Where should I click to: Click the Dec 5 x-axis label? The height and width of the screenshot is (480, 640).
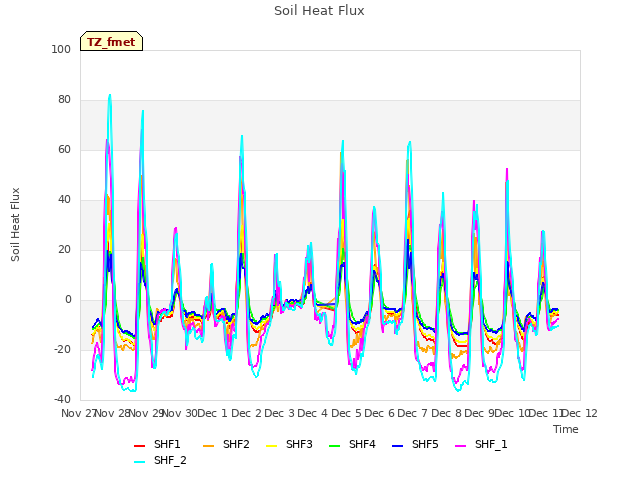tap(346, 413)
